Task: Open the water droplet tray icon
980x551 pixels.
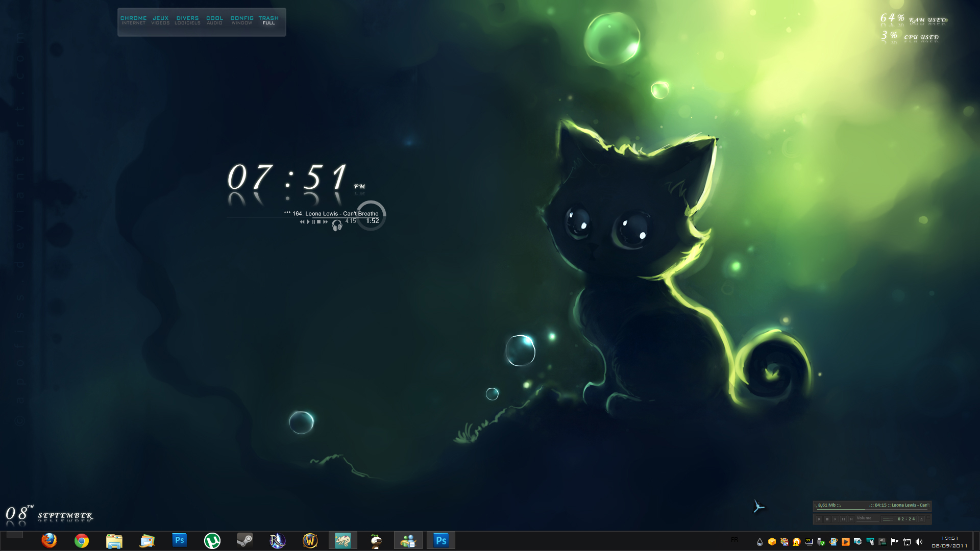Action: coord(759,542)
